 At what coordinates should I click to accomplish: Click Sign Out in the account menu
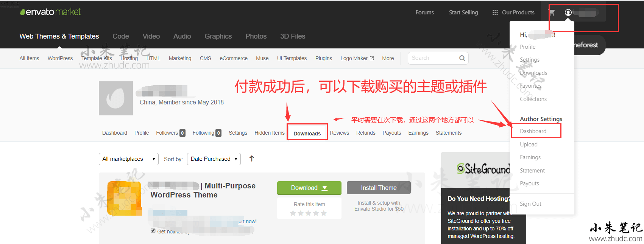530,204
